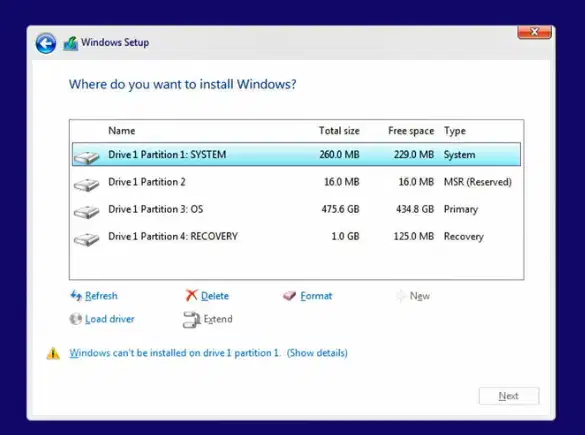
Task: Choose the 475.6 GB OS partition
Action: pos(296,209)
